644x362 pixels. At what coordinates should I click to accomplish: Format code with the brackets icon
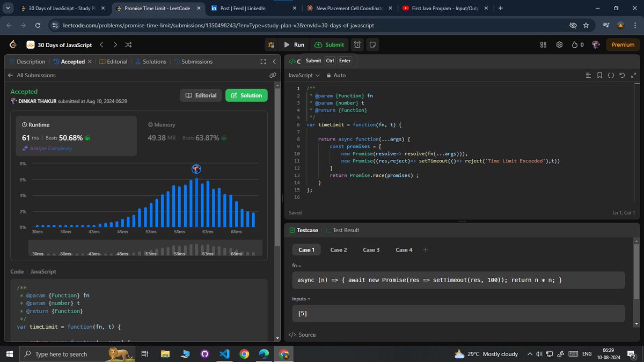tap(611, 75)
